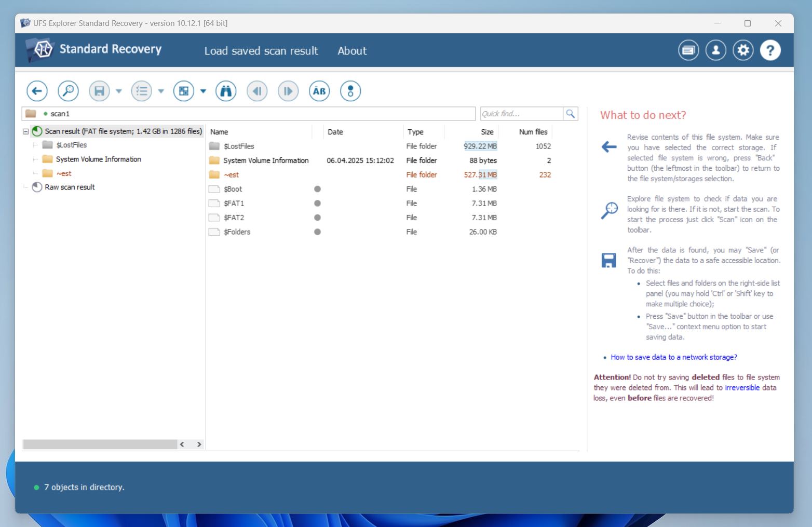The width and height of the screenshot is (812, 527).
Task: Sort by the Num files column header
Action: click(526, 132)
